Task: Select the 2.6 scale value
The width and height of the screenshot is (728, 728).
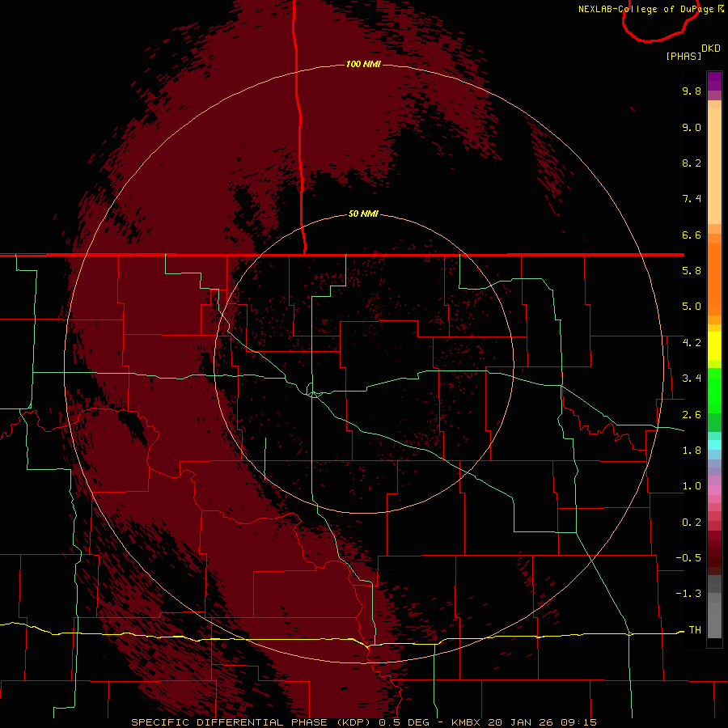Action: (x=692, y=415)
